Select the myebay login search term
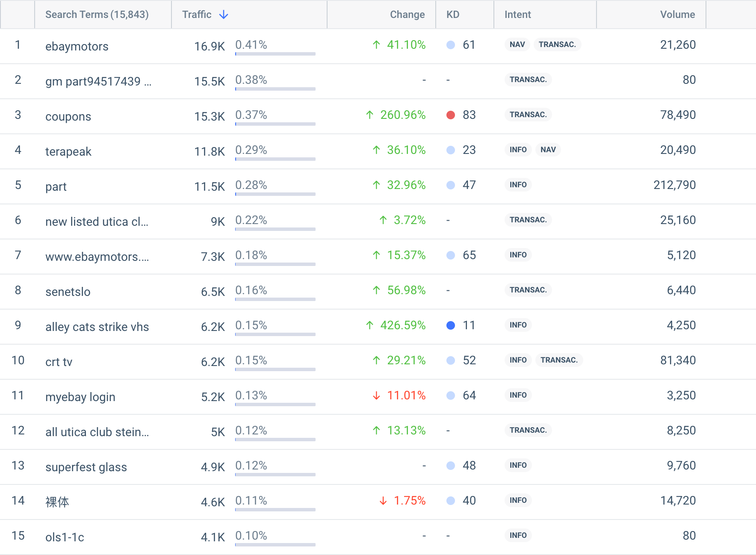The image size is (756, 555). click(80, 397)
